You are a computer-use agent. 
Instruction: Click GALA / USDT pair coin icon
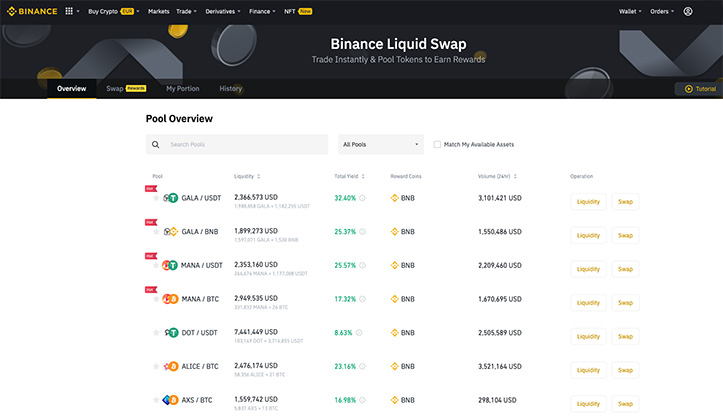pos(170,198)
